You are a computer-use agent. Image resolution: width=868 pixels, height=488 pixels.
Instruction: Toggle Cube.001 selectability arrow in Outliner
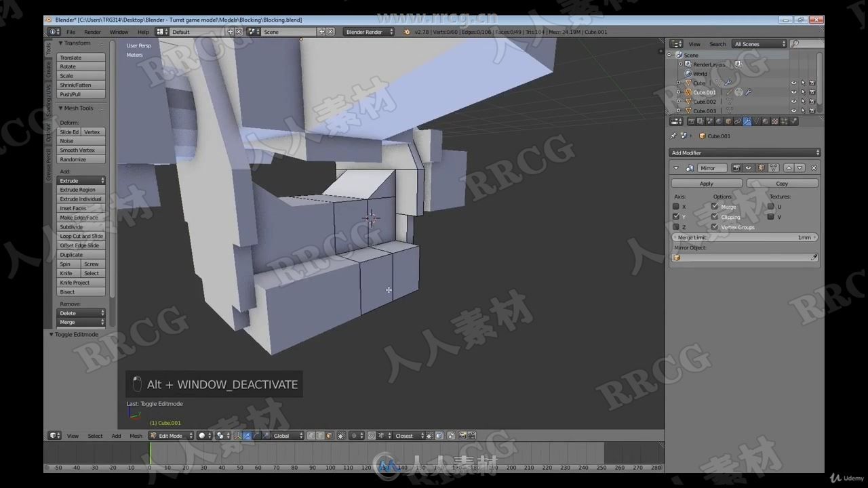click(803, 92)
